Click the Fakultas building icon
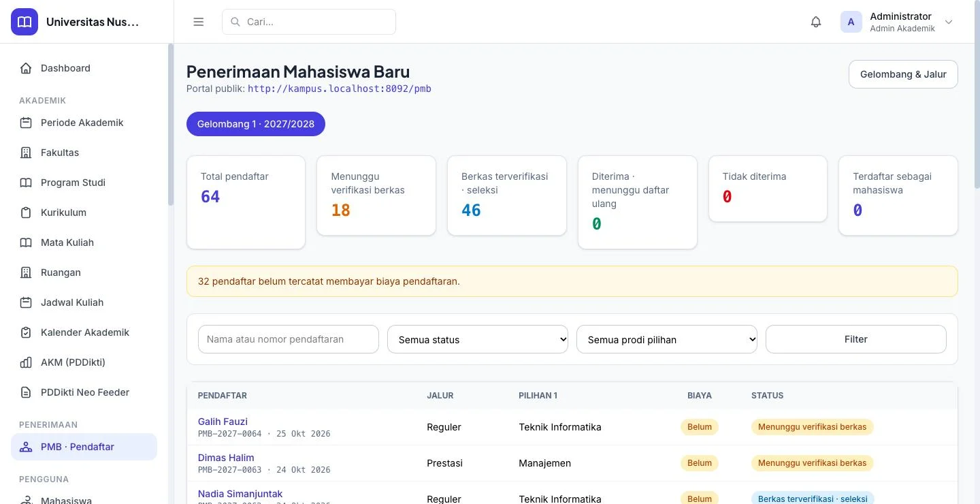This screenshot has width=980, height=504. click(x=26, y=153)
